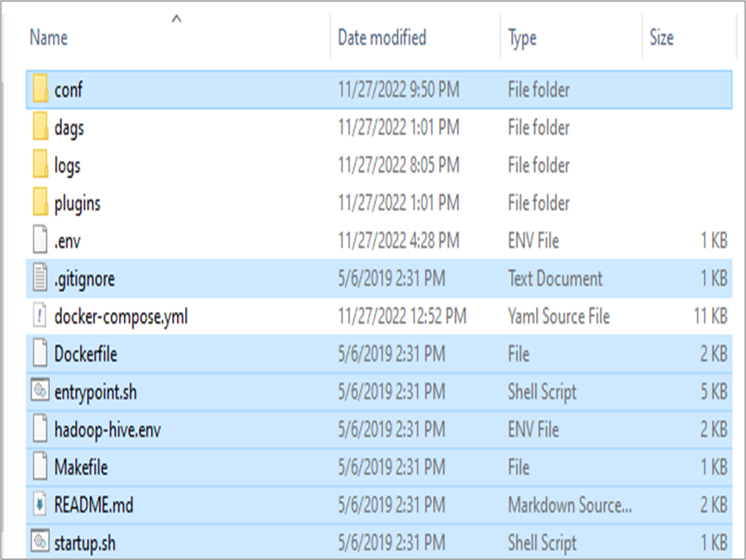
Task: Select the dags folder icon
Action: coord(41,127)
